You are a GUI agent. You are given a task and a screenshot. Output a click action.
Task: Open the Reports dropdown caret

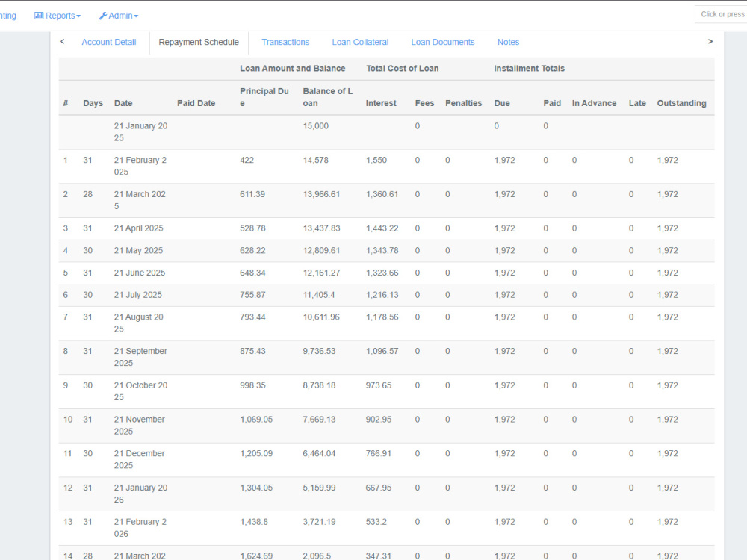[78, 16]
